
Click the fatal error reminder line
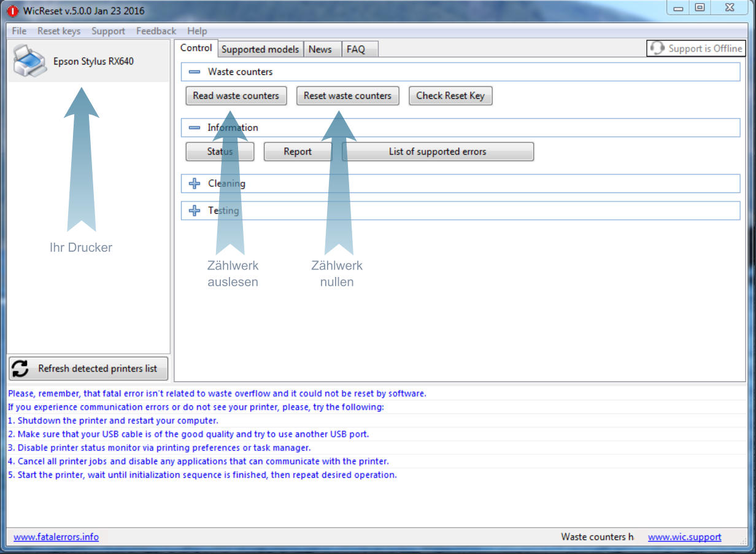tap(217, 394)
